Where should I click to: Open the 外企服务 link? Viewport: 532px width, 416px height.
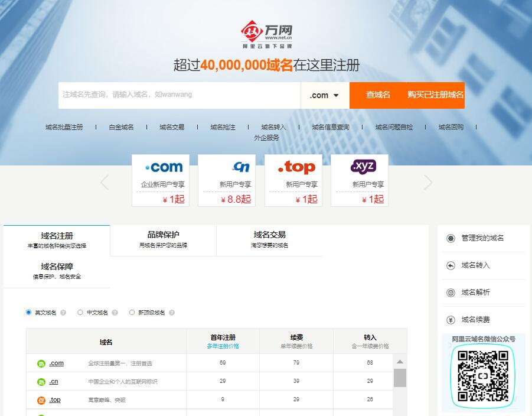pyautogui.click(x=266, y=138)
